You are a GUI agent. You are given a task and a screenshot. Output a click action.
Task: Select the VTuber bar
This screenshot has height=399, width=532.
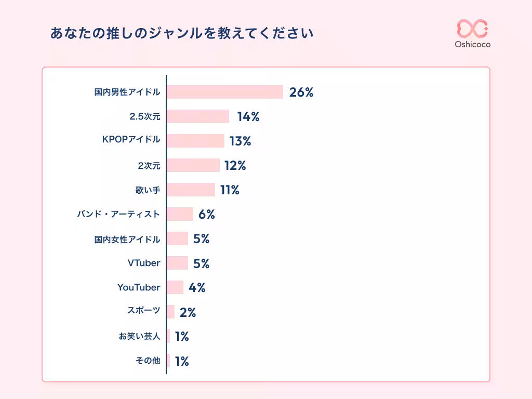coord(177,263)
